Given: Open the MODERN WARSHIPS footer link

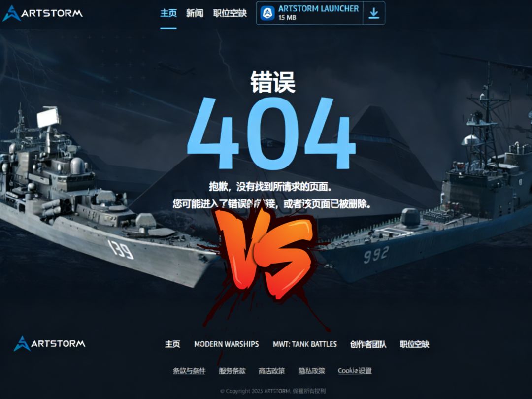Looking at the screenshot, I should (x=226, y=344).
